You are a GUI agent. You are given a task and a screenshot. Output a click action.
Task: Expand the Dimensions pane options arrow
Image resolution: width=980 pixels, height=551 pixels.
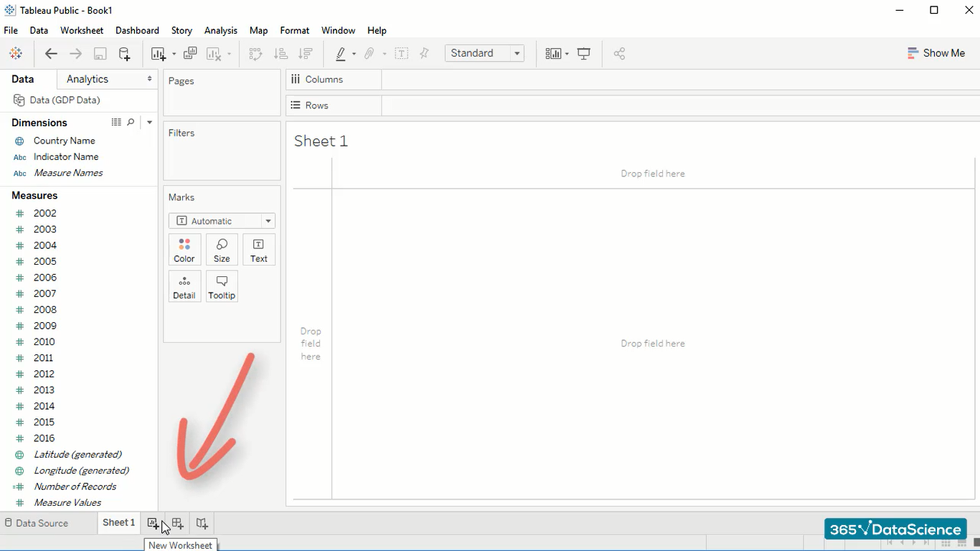coord(149,123)
